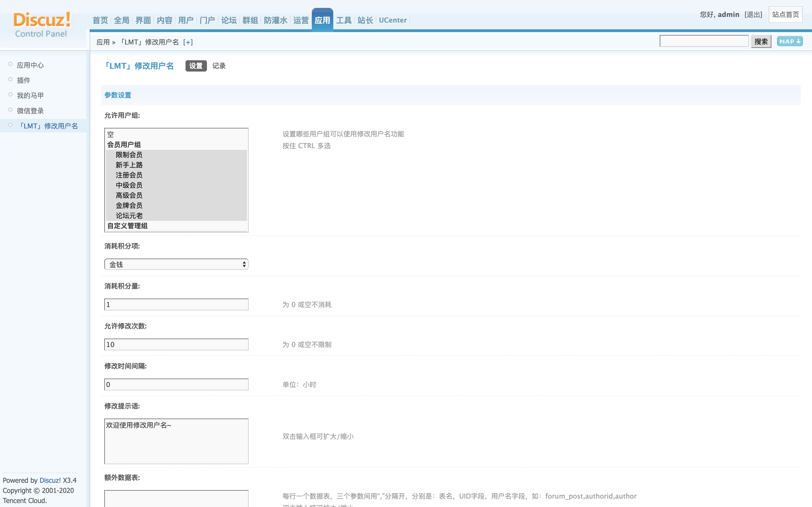
Task: Click the [+] add shortcut link
Action: pos(188,42)
